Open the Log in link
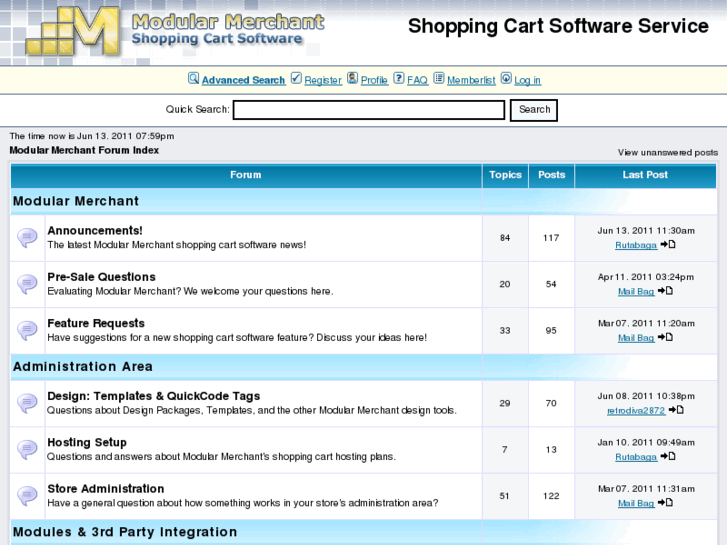The width and height of the screenshot is (727, 545). coord(527,80)
